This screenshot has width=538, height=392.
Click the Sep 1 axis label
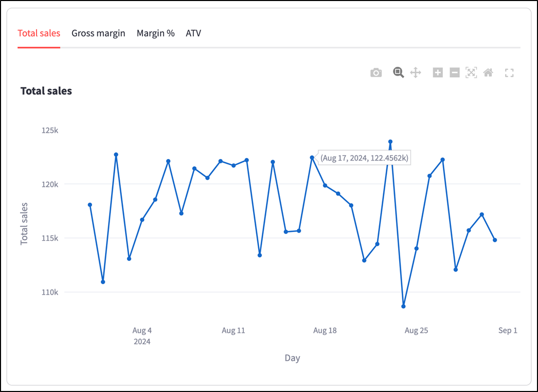508,330
